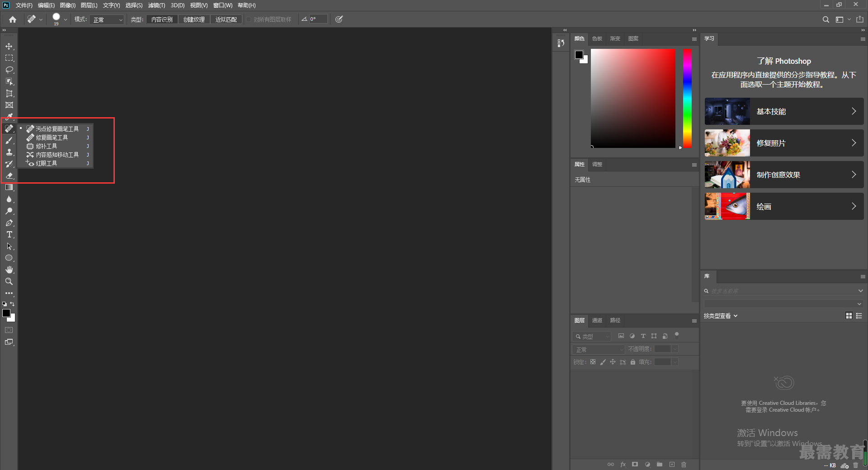Open the Layers panel options menu
Image resolution: width=868 pixels, height=470 pixels.
(x=694, y=321)
